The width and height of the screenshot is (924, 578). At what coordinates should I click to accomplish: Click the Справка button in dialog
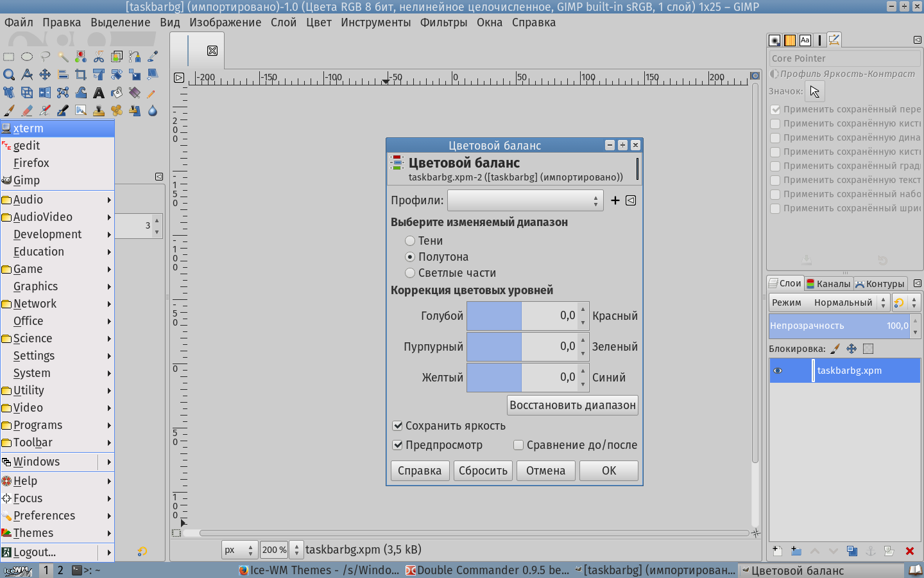(x=420, y=471)
